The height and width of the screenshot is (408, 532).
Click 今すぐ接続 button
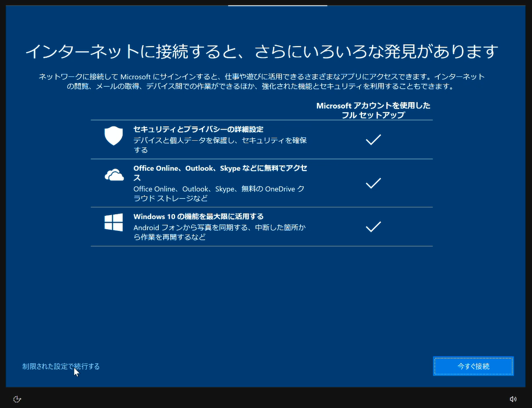pyautogui.click(x=473, y=366)
